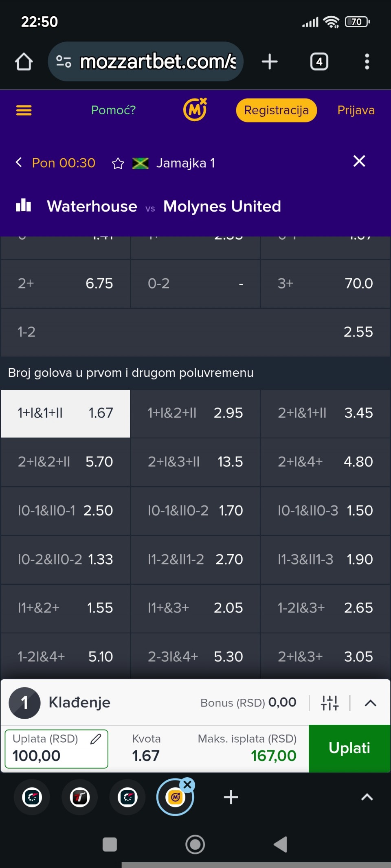Image resolution: width=391 pixels, height=868 pixels.
Task: Tap the browser home icon
Action: (x=24, y=62)
